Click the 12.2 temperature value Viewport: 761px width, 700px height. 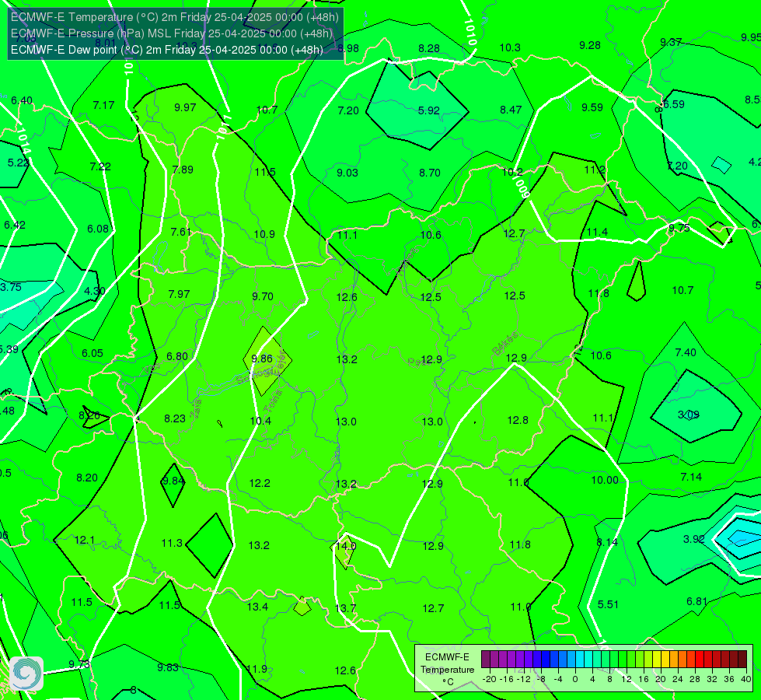click(260, 483)
